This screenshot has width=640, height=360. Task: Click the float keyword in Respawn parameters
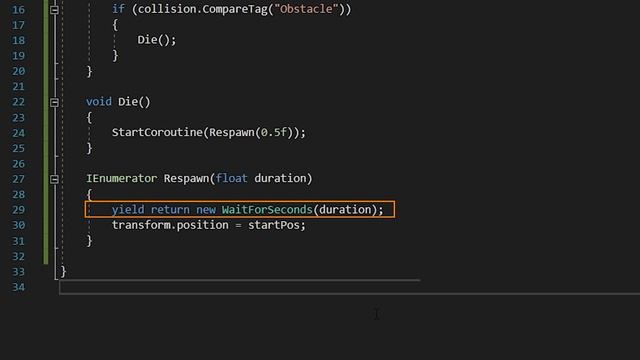coord(231,178)
